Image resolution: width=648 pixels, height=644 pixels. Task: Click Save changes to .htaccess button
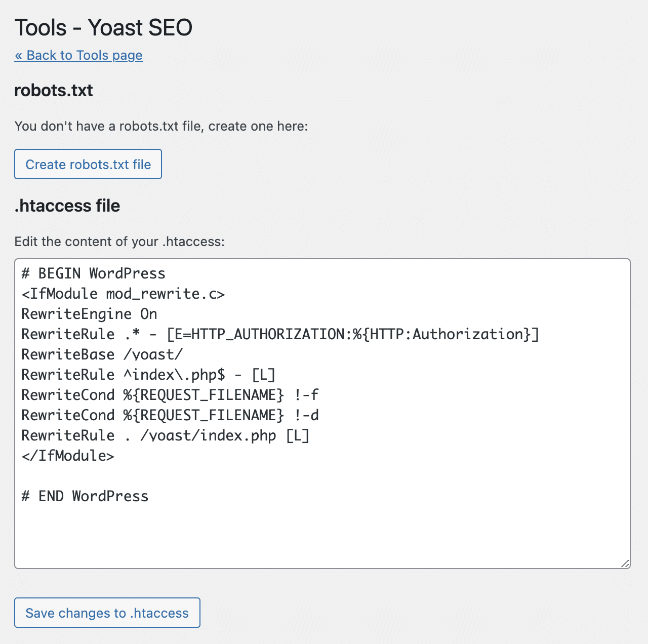107,613
